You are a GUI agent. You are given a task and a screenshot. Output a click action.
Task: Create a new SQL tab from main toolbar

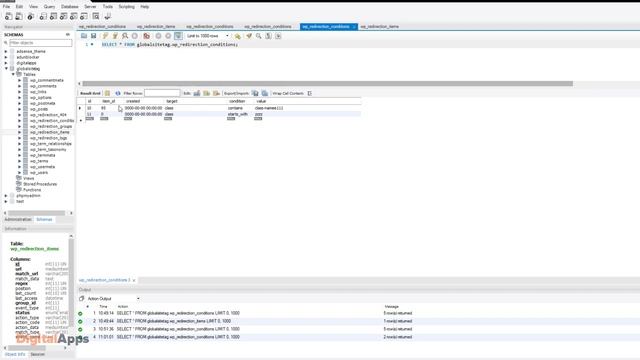coord(9,16)
